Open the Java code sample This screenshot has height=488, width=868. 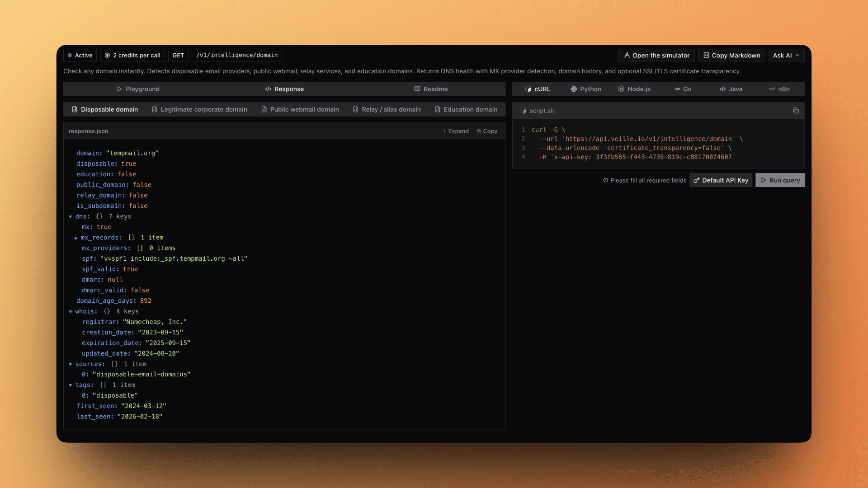point(731,89)
